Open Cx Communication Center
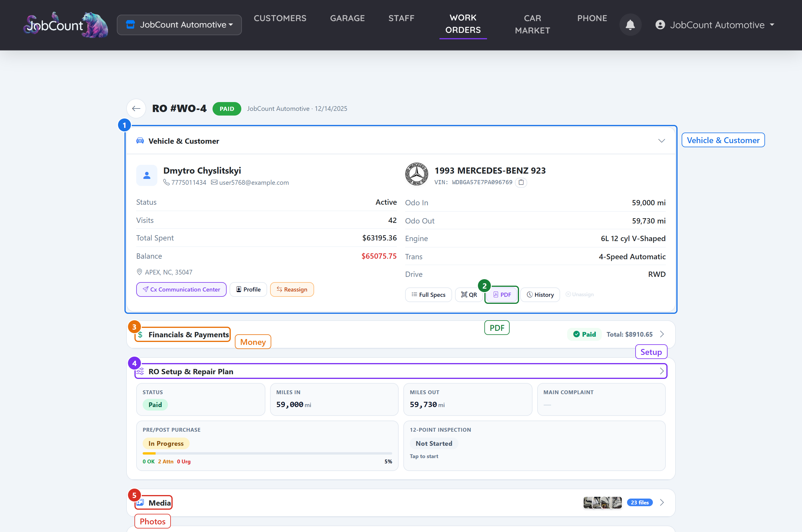Screen dimensions: 802x532 (x=181, y=289)
